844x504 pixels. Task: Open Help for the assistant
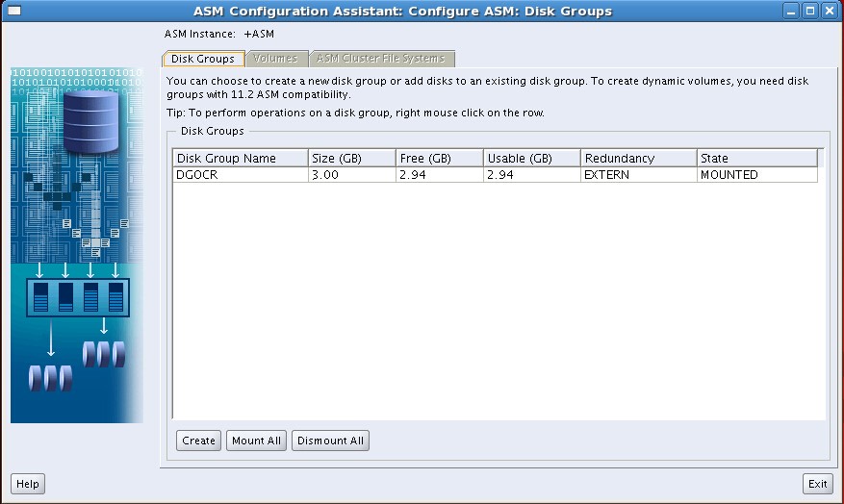coord(28,484)
